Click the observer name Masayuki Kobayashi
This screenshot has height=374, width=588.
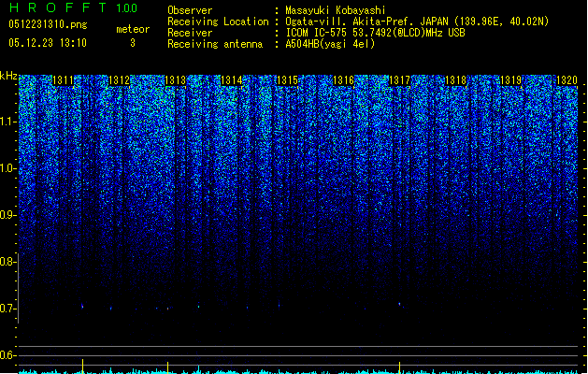tap(336, 10)
